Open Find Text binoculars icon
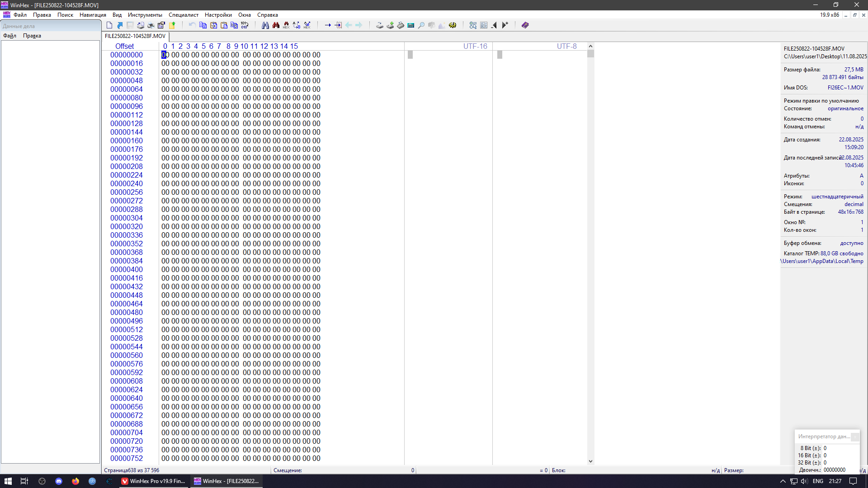 [x=265, y=25]
